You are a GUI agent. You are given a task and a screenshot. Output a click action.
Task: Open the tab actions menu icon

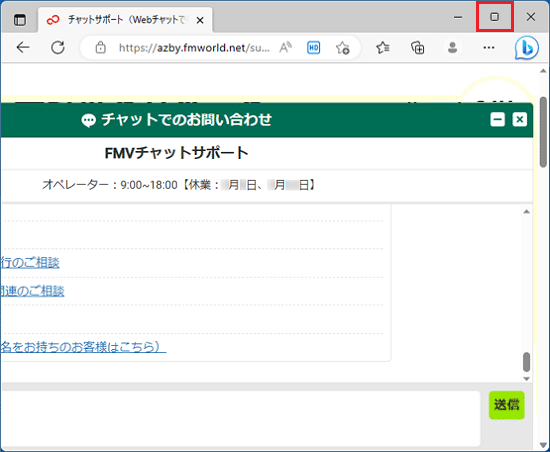click(20, 20)
